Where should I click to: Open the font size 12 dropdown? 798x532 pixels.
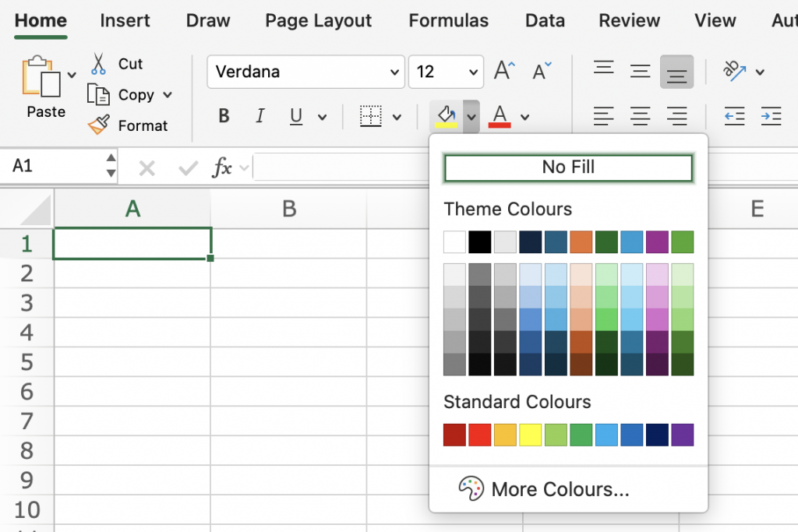click(474, 72)
